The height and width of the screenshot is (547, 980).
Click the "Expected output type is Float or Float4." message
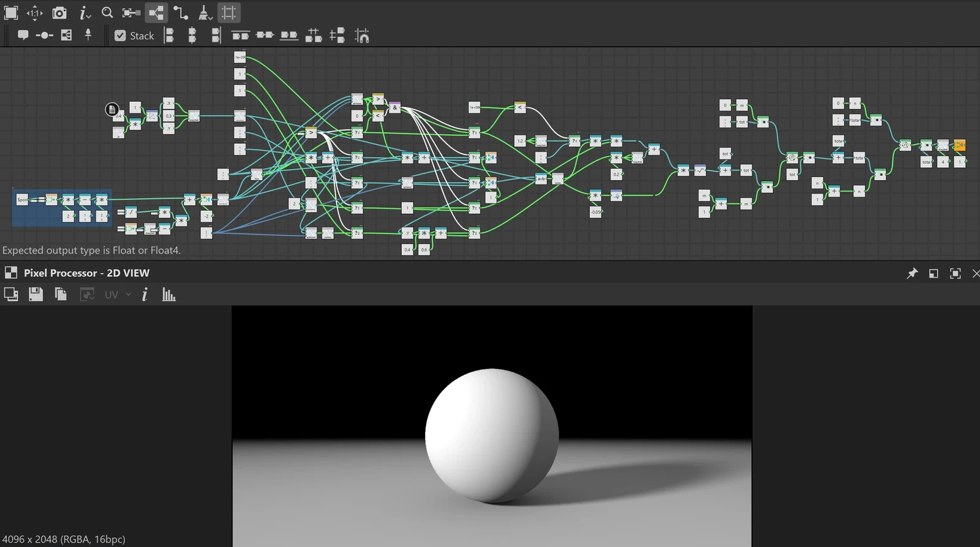91,250
